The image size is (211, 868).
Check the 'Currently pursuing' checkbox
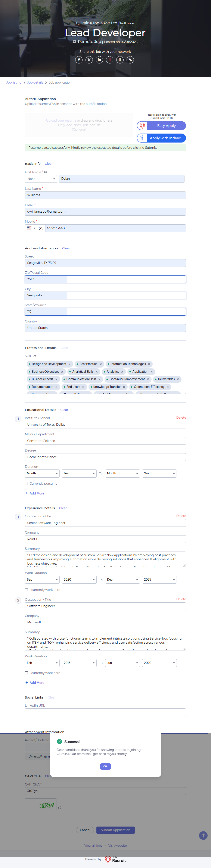coord(26,484)
